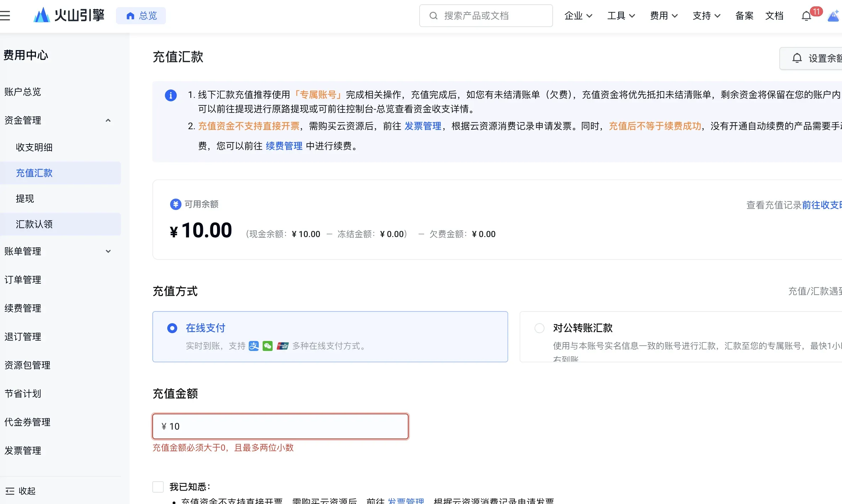842x504 pixels.
Task: Click the available balance yen icon
Action: coord(175,204)
